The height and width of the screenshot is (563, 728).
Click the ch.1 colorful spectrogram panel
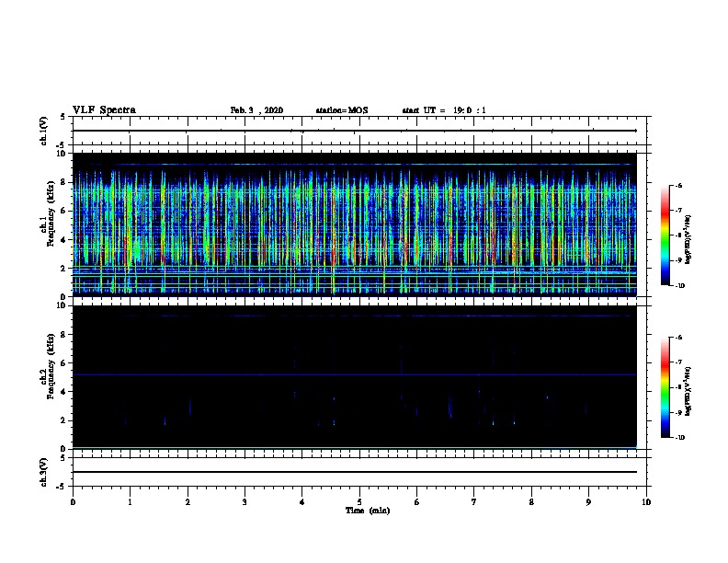[x=355, y=224]
